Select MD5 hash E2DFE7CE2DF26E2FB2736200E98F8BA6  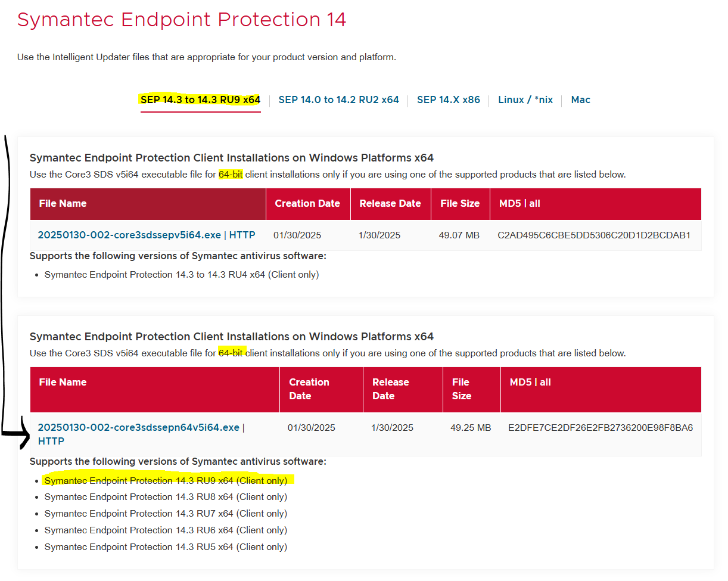point(601,427)
